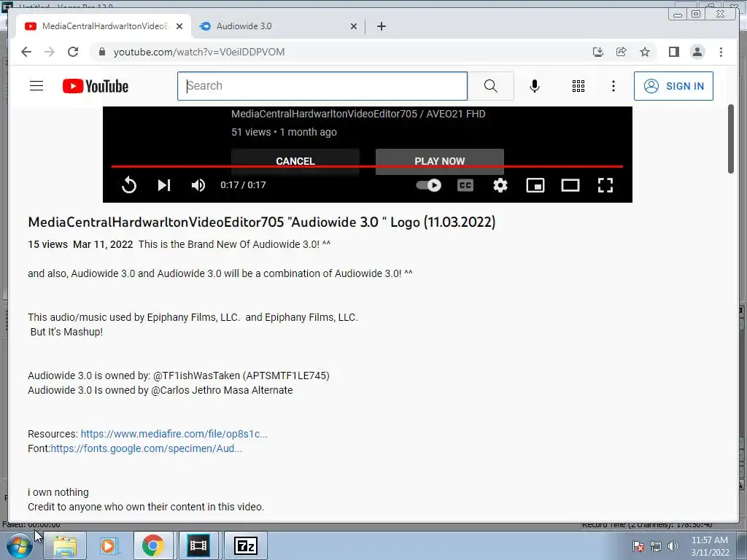Close the Audiowide 3.0 tab

click(354, 26)
